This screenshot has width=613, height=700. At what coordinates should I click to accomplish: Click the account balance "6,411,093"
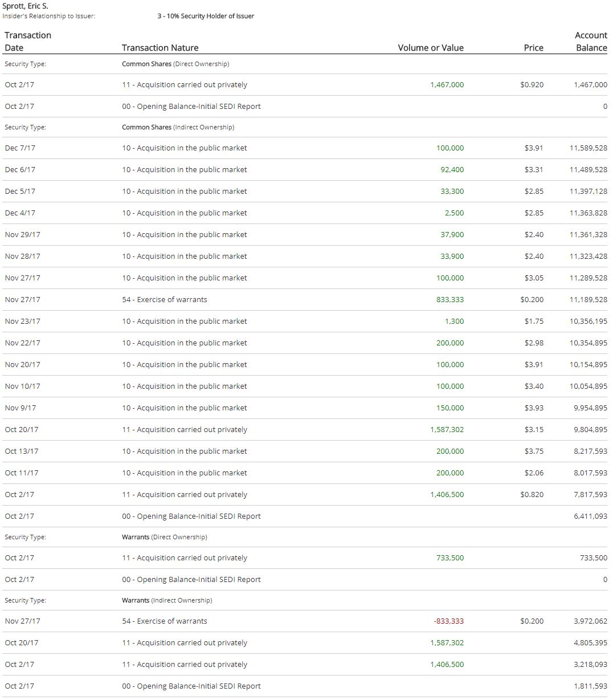coord(591,516)
